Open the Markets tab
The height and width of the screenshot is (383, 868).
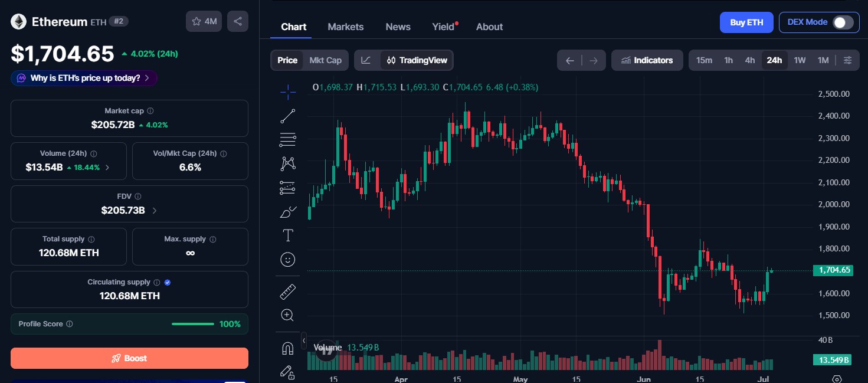tap(346, 27)
